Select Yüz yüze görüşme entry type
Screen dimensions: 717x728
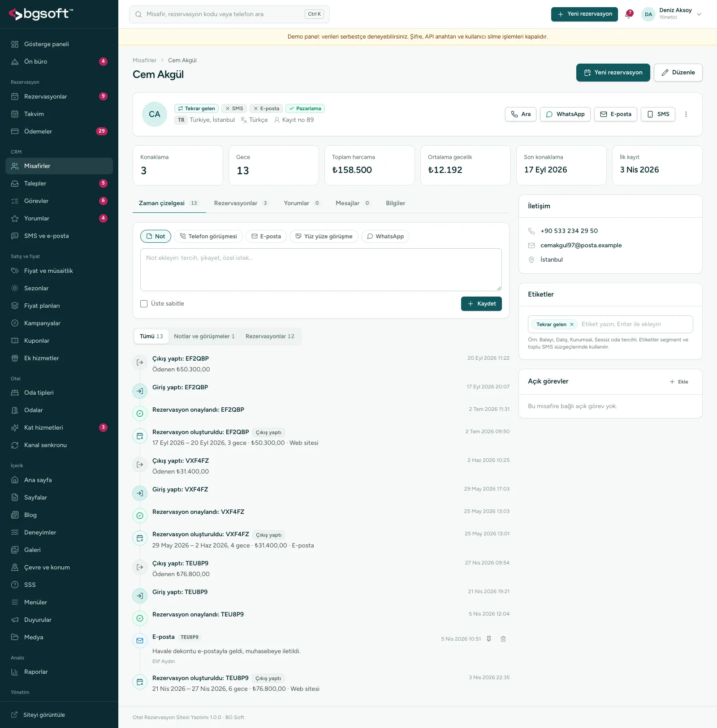324,236
